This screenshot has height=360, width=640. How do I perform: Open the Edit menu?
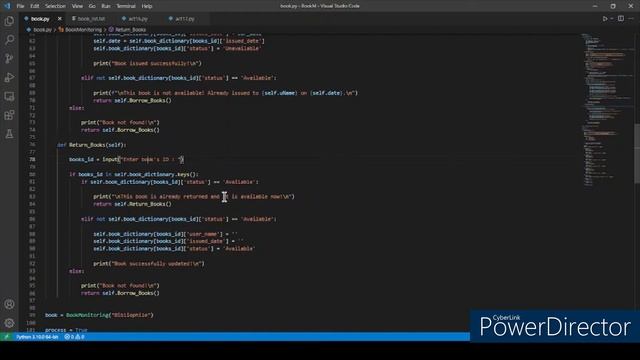coord(35,6)
